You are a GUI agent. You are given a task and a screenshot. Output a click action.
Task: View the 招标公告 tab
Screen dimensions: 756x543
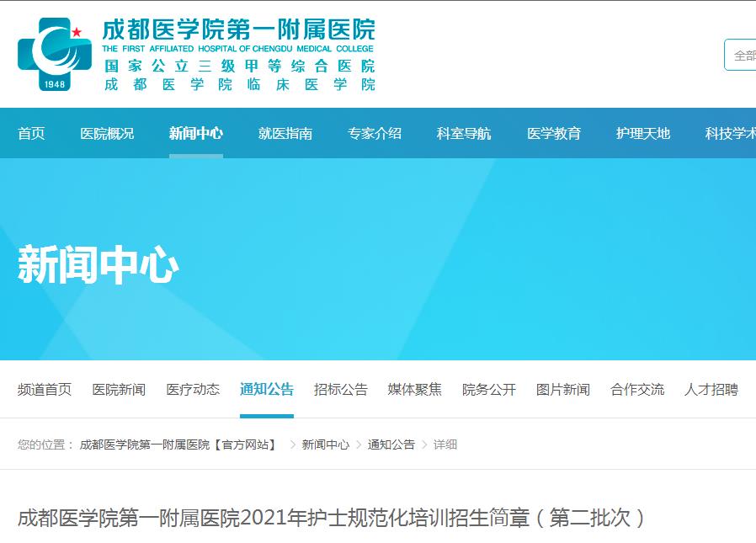[x=340, y=390]
